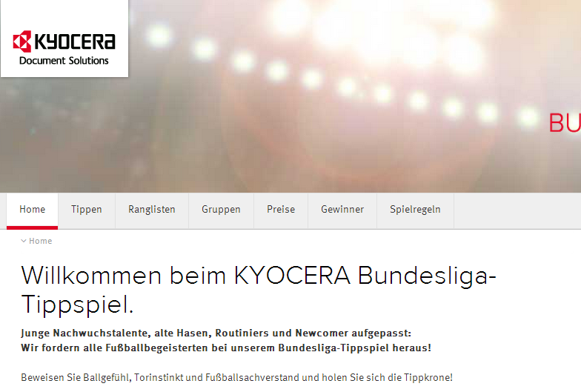Follow the Home breadcrumb link
Image resolution: width=581 pixels, height=392 pixels.
(40, 241)
